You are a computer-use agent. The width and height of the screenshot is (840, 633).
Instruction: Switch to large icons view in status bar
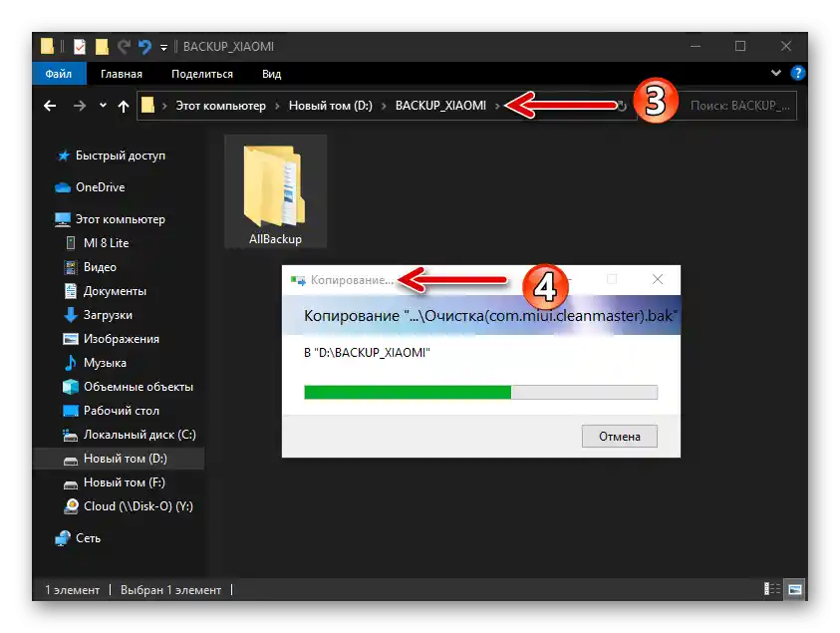[x=795, y=589]
